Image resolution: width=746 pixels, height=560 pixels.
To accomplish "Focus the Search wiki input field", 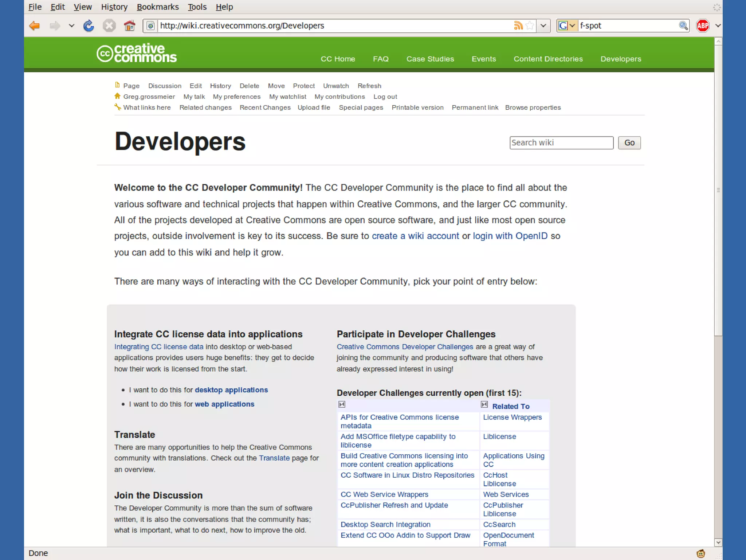I will [x=561, y=143].
